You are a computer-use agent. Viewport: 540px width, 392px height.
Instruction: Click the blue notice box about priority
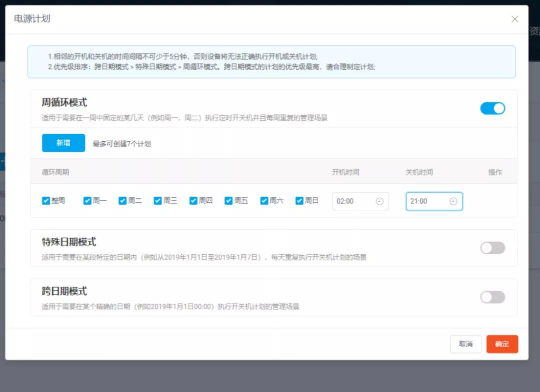(x=271, y=62)
